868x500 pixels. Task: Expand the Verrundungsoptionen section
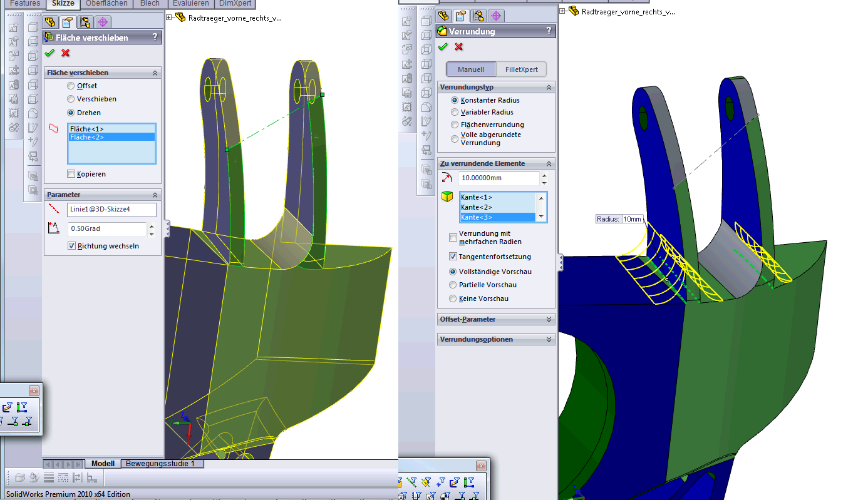[549, 339]
